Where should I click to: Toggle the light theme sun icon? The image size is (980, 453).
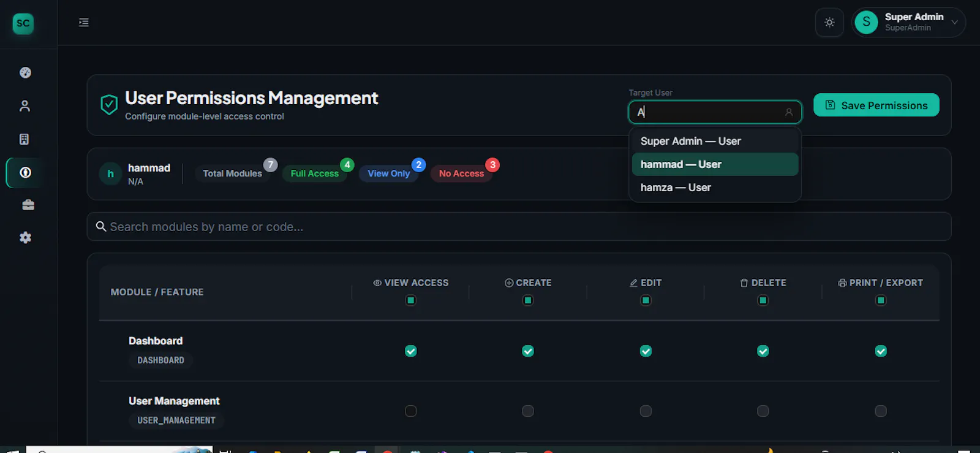coord(829,23)
